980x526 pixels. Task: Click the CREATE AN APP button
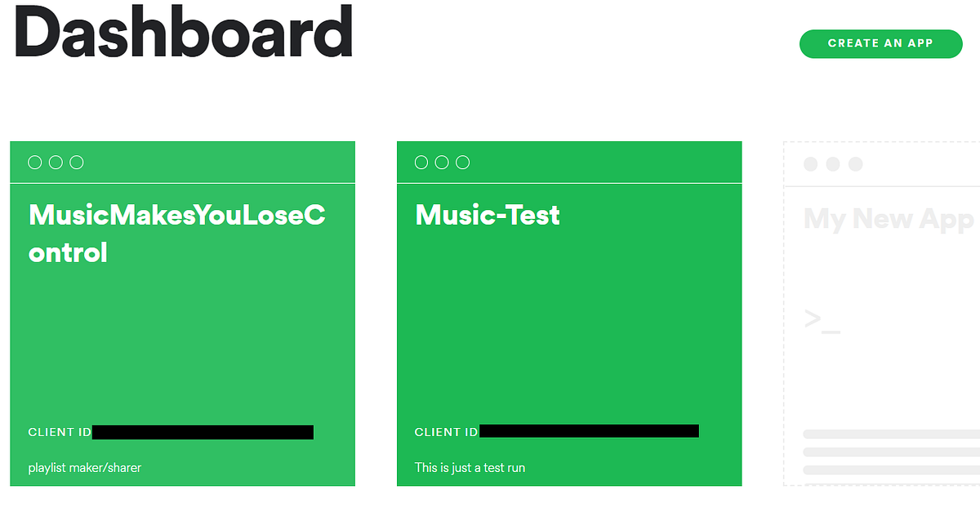[880, 43]
